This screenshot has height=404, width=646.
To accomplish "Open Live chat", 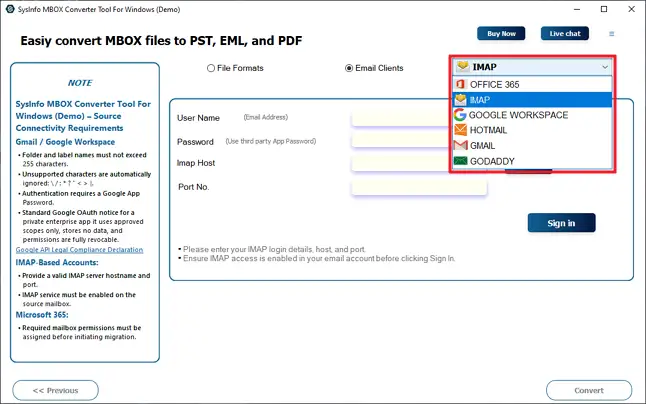I will pyautogui.click(x=565, y=33).
